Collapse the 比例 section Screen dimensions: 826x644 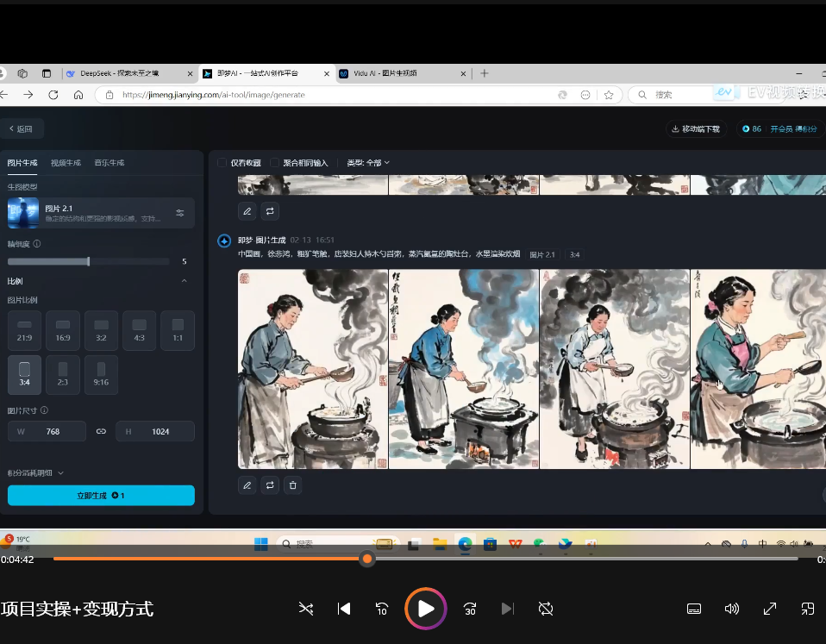click(185, 281)
